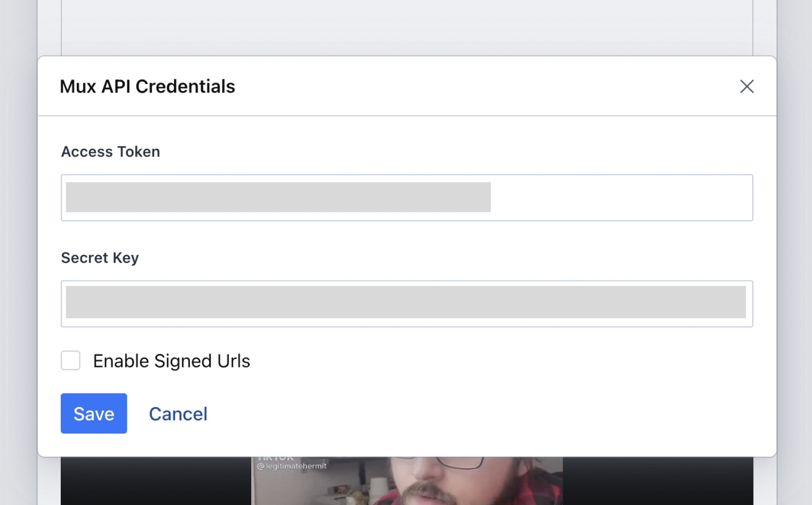Click the Access Token label

(x=111, y=152)
